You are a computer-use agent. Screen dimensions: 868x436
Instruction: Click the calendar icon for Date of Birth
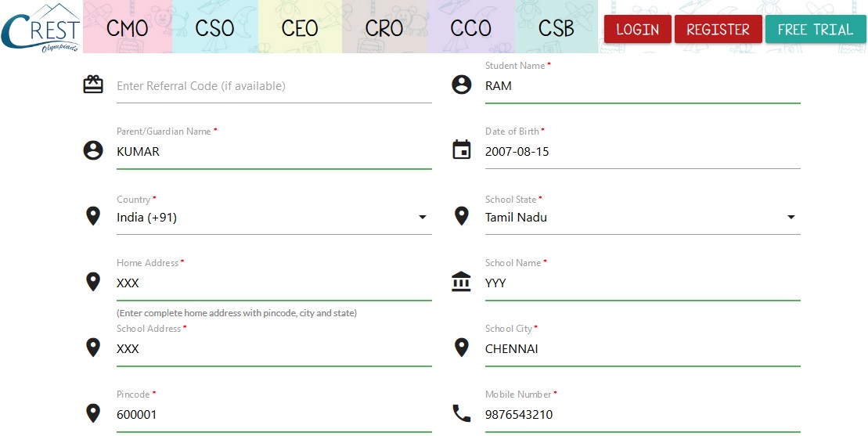(x=462, y=150)
